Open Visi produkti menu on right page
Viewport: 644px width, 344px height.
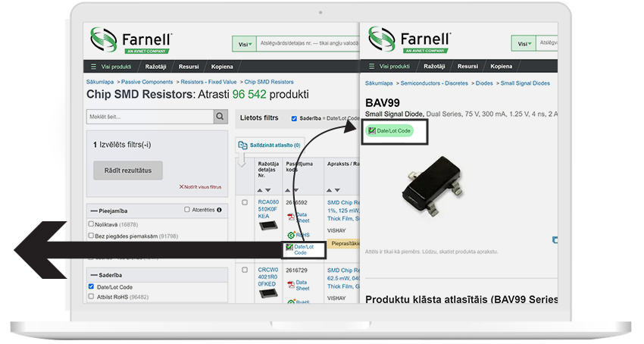[x=394, y=66]
